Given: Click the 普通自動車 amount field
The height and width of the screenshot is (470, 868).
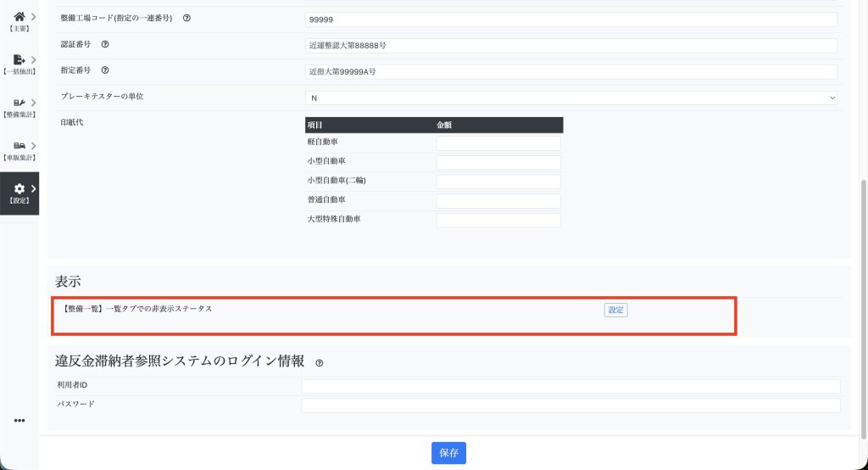Looking at the screenshot, I should 498,201.
